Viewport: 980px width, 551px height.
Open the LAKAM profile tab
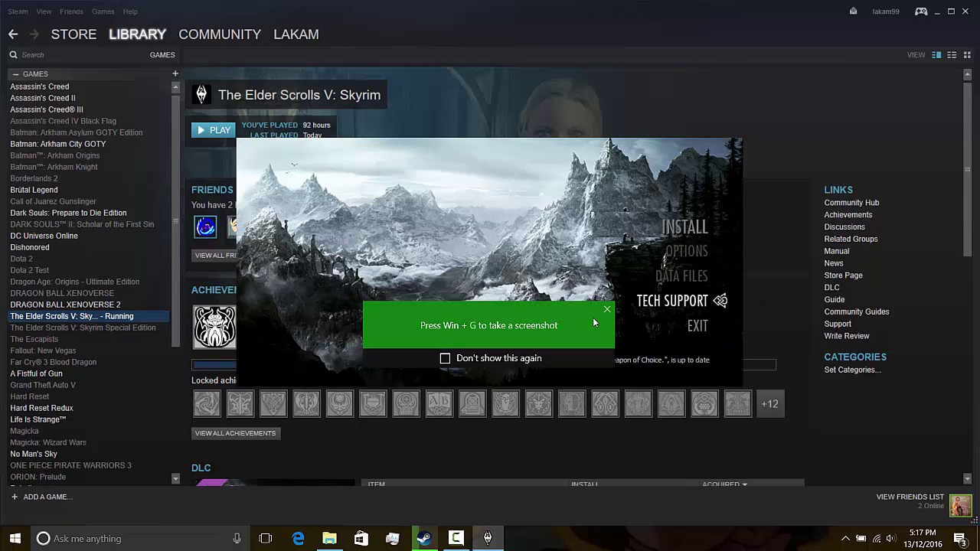click(296, 34)
